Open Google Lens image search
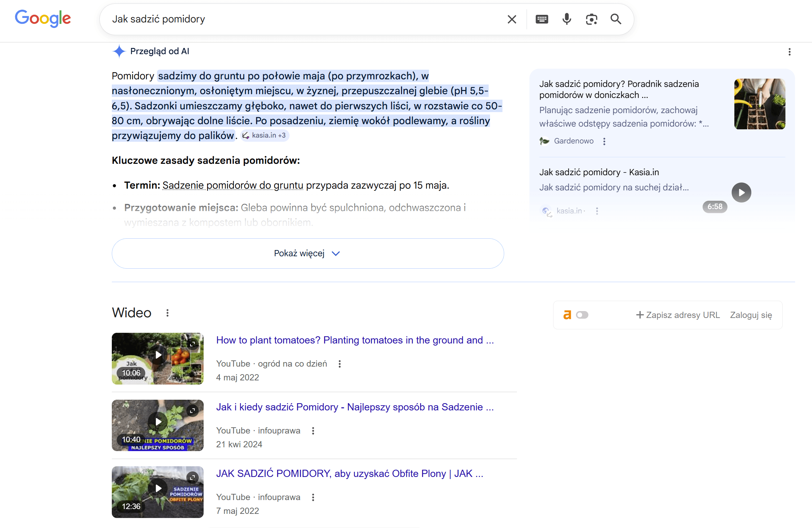The height and width of the screenshot is (528, 812). [x=591, y=19]
